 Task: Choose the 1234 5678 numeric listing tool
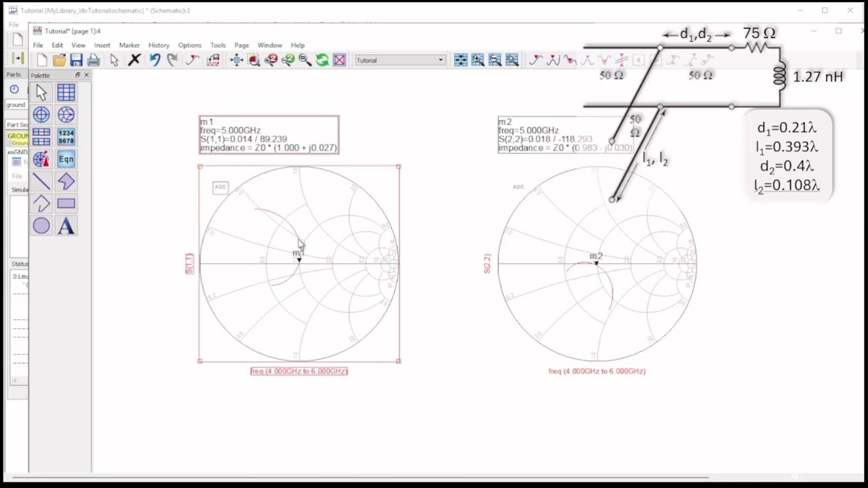[x=66, y=137]
